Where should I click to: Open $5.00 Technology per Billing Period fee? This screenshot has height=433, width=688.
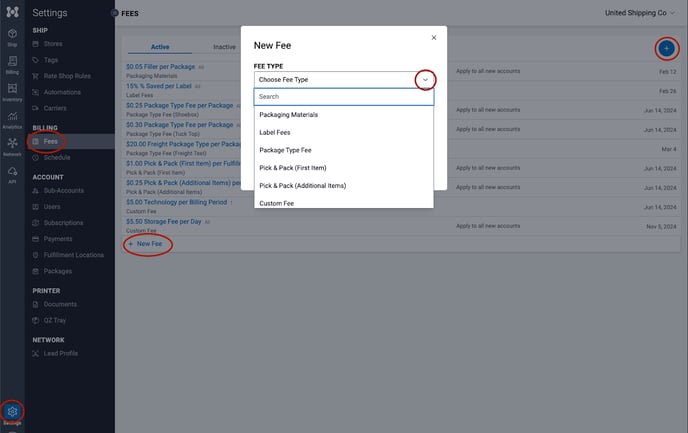tap(176, 202)
